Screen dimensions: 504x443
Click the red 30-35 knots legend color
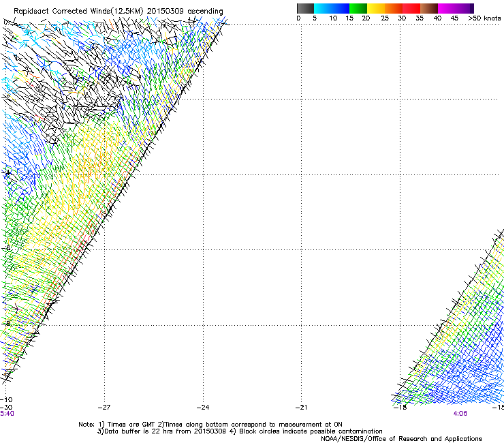pyautogui.click(x=411, y=8)
